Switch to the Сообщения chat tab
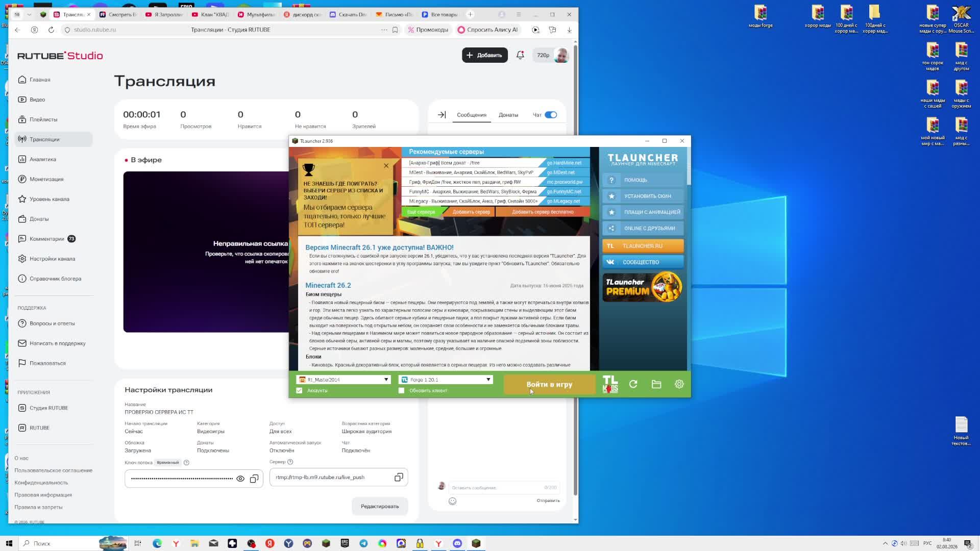The height and width of the screenshot is (551, 980). (472, 115)
